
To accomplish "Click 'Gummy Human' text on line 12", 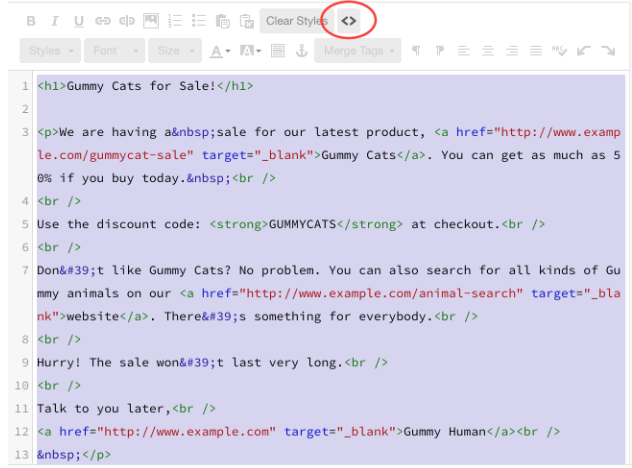I will [445, 432].
